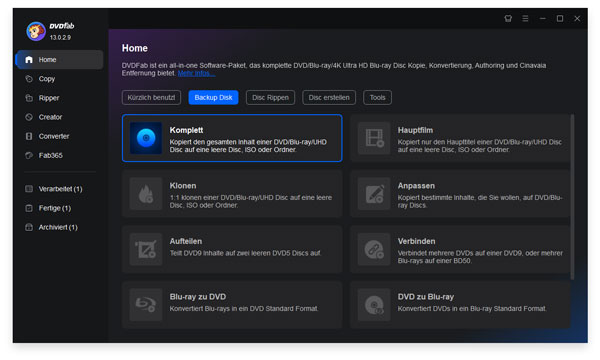Click the crop icon for Aufteilen

pos(146,249)
